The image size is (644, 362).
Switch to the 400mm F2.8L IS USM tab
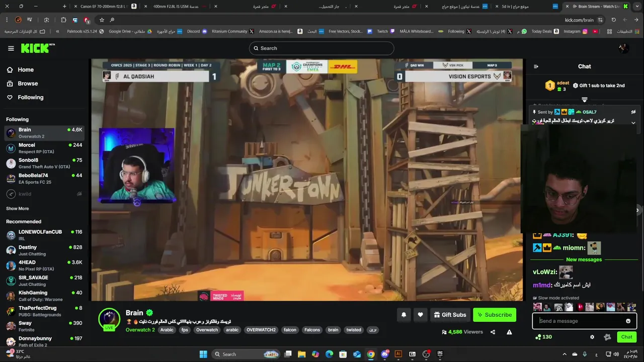point(176,6)
